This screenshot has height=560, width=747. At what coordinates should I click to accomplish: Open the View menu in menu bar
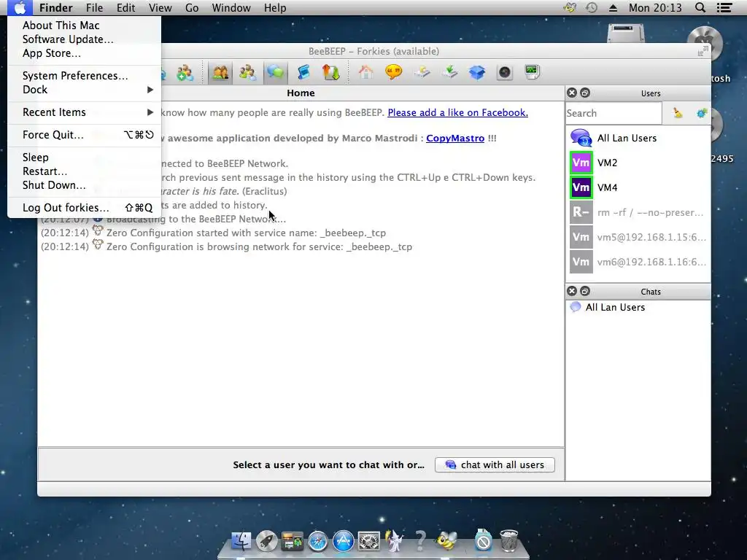(x=160, y=7)
